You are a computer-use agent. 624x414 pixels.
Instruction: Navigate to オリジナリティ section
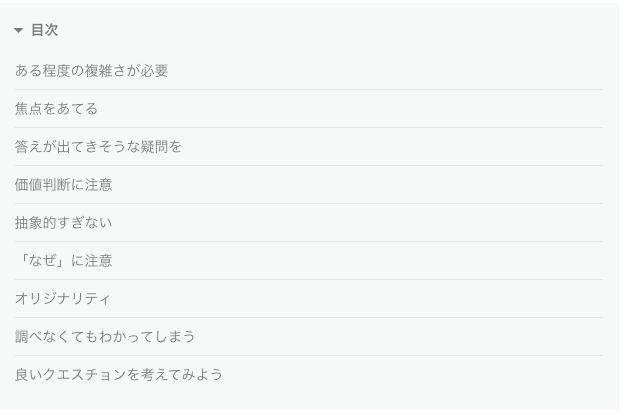[x=62, y=299]
